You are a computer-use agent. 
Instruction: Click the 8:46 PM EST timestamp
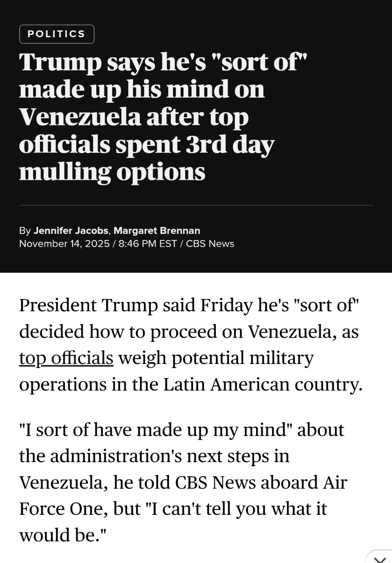147,244
